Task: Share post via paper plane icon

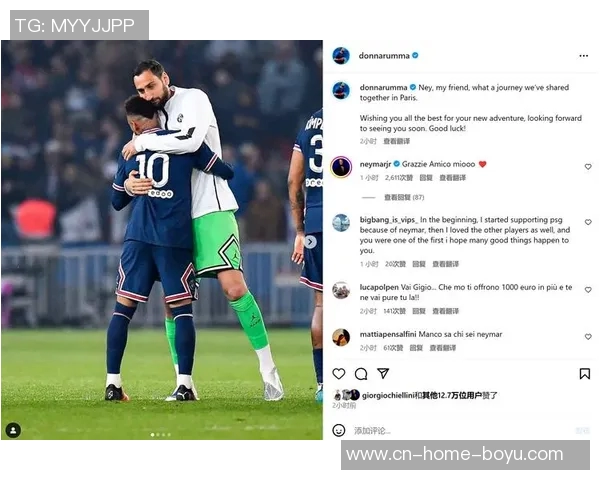Action: point(383,374)
